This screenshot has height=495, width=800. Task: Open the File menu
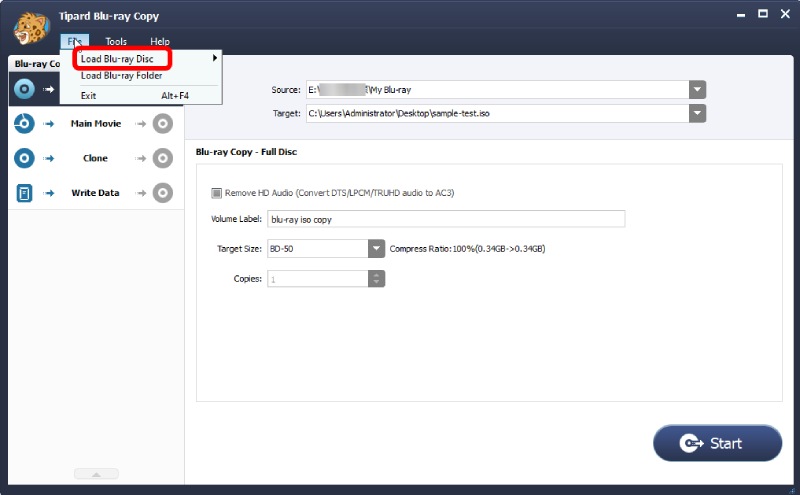74,41
